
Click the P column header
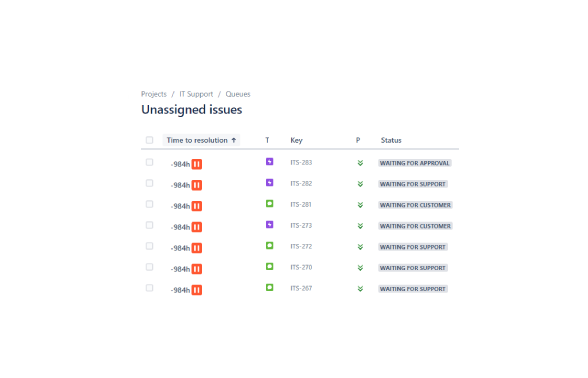[358, 140]
